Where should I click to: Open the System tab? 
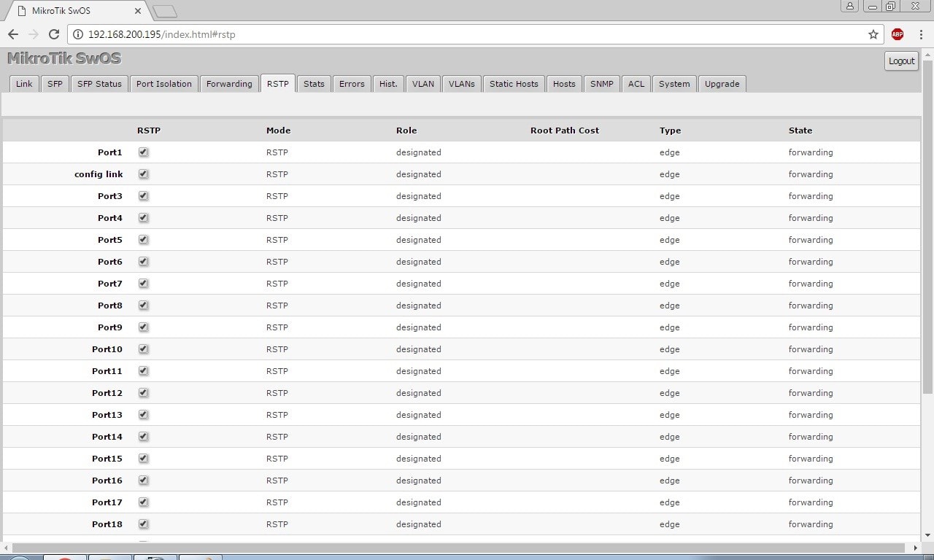point(674,84)
